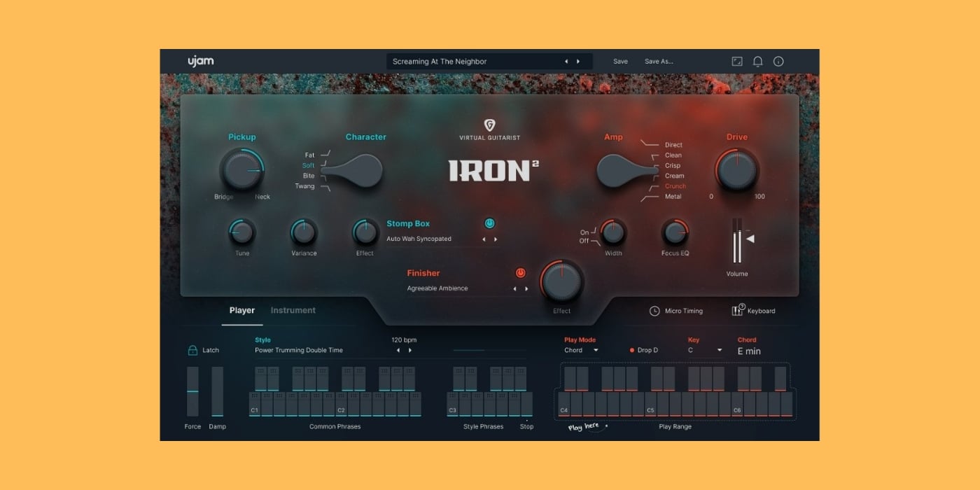Click the C1 key in Common Phrases
The image size is (980, 490).
(x=255, y=405)
